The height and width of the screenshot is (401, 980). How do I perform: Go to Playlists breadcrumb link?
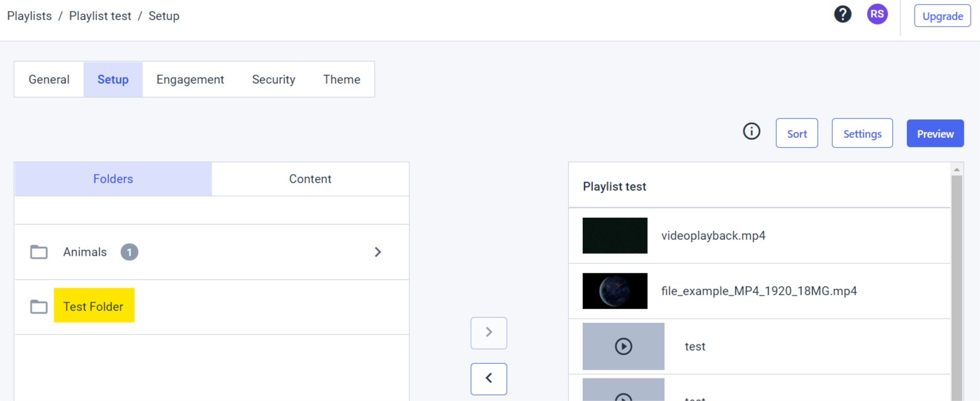[x=30, y=16]
